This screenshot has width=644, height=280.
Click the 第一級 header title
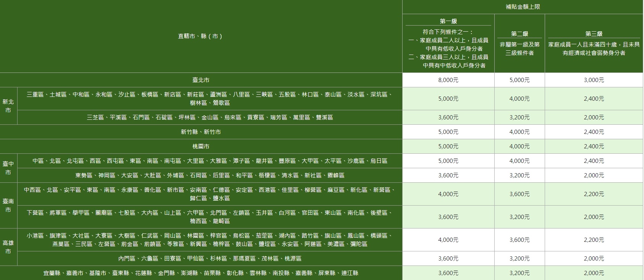click(448, 21)
